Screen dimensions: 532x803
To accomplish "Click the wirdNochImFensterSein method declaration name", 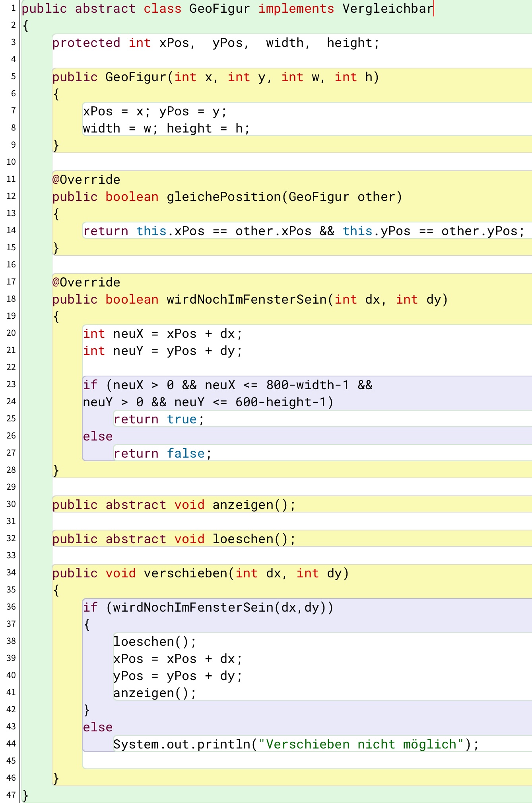I will coord(247,300).
